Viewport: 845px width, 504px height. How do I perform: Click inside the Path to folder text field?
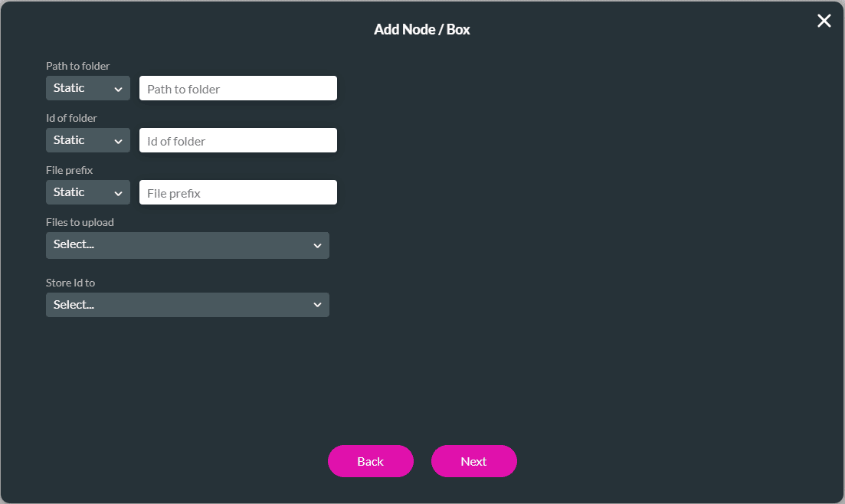coord(237,87)
